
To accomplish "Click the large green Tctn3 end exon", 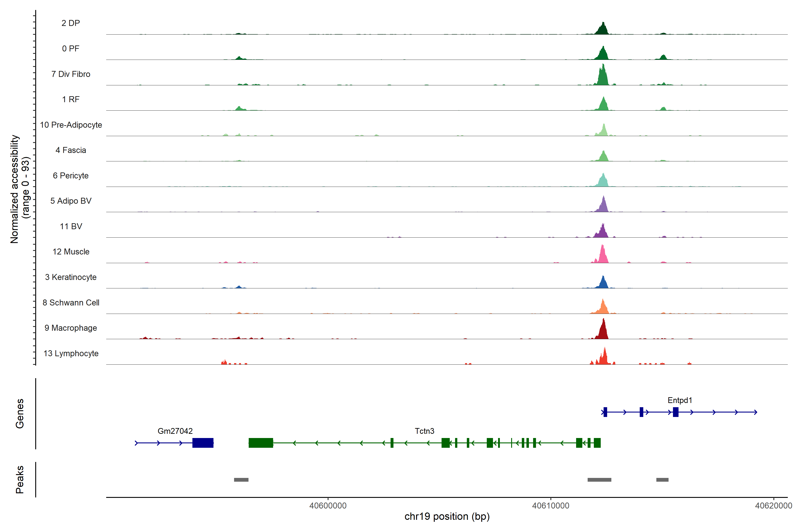I will coord(261,443).
